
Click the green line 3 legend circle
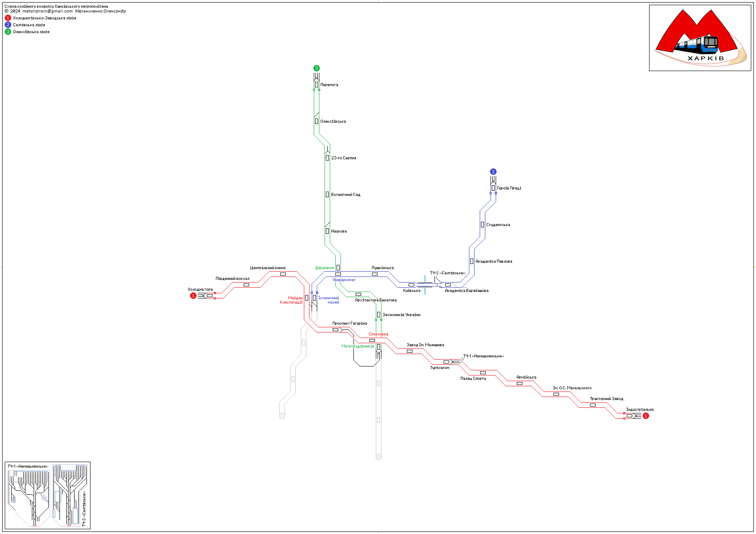tap(8, 32)
